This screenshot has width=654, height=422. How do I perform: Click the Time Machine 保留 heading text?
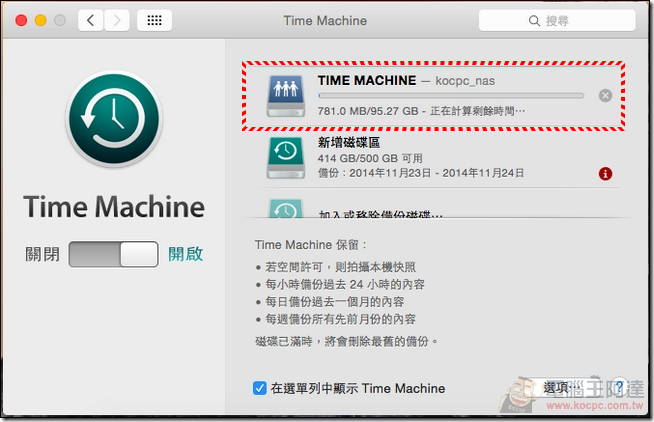click(310, 245)
